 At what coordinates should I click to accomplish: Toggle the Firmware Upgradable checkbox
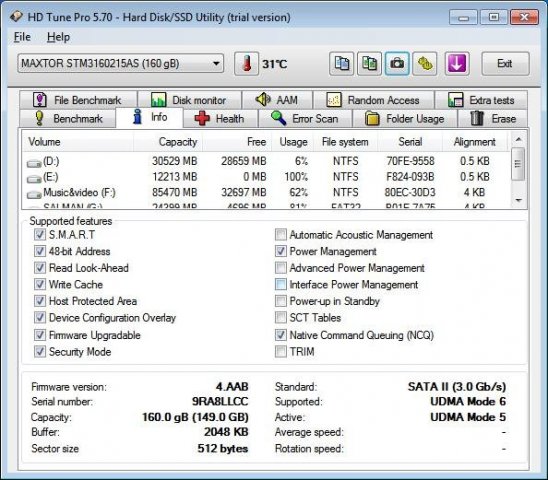[39, 335]
